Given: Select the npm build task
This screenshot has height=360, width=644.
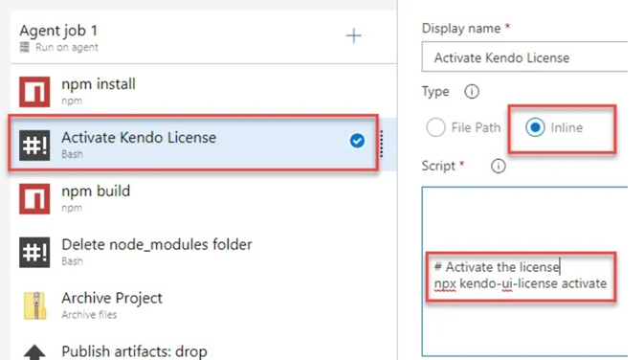Looking at the screenshot, I should [x=204, y=198].
